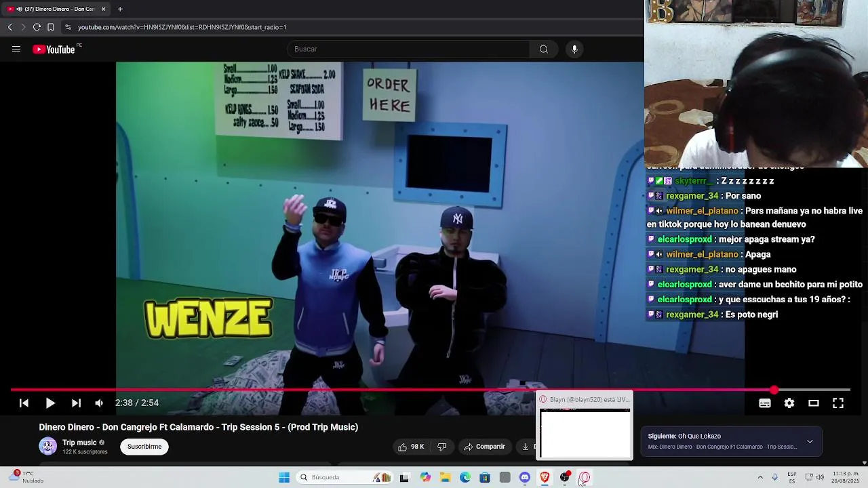Click chat message 'mejor apaga stream ya?'
The image size is (868, 488).
pos(767,239)
